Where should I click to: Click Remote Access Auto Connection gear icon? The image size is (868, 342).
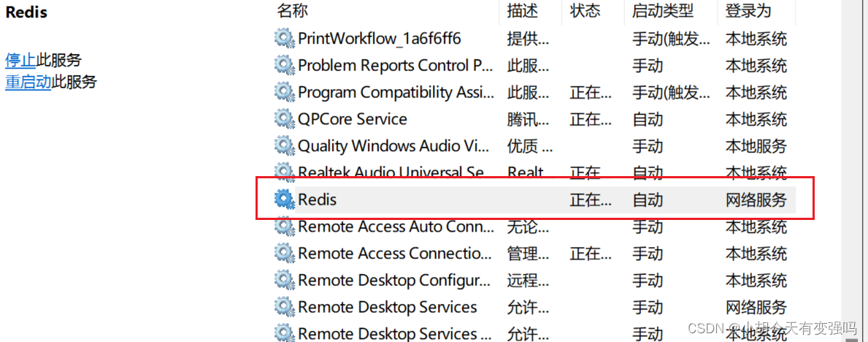click(x=284, y=227)
